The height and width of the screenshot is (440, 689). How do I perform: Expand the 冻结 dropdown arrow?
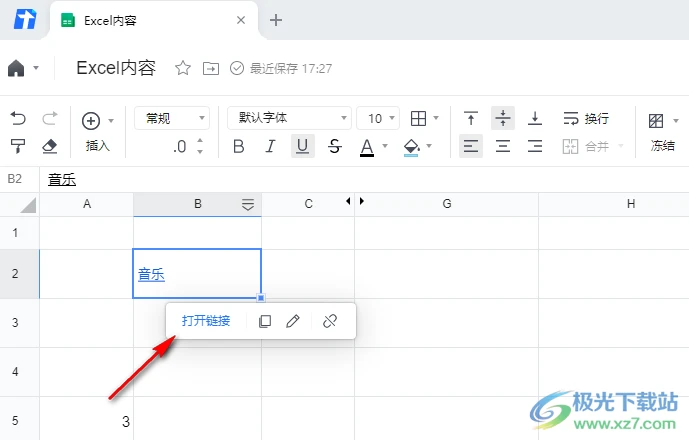(676, 120)
